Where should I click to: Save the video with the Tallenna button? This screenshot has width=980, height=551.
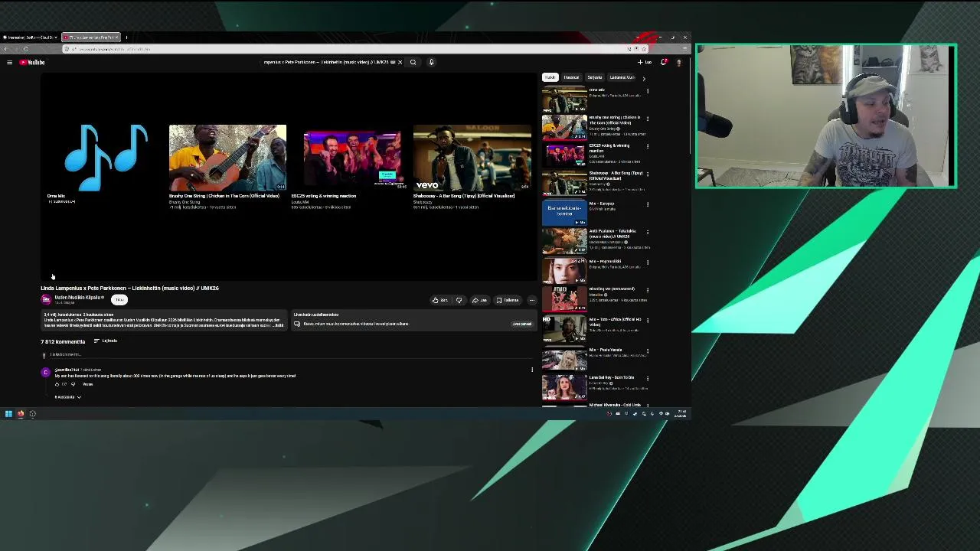pyautogui.click(x=507, y=300)
